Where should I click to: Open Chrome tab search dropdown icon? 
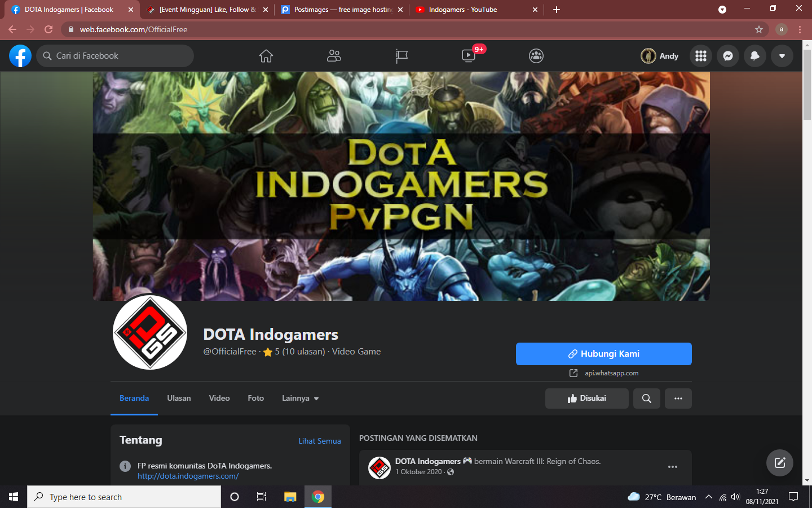click(722, 10)
